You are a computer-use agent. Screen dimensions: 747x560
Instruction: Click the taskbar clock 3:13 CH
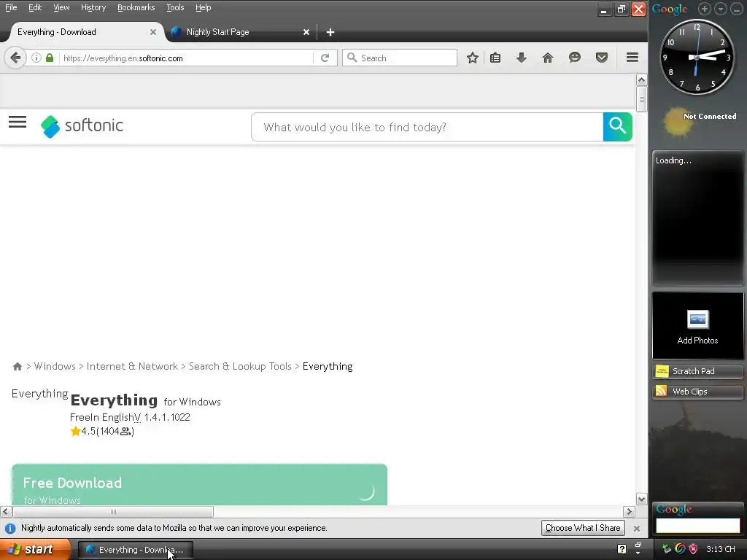(720, 549)
